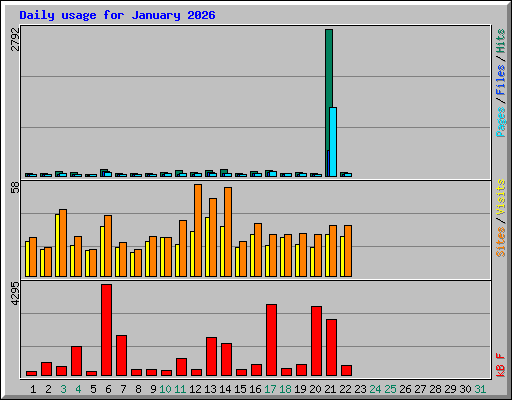Click day label 28 on the x-axis
Viewport: 512px width, 400px height.
[435, 389]
